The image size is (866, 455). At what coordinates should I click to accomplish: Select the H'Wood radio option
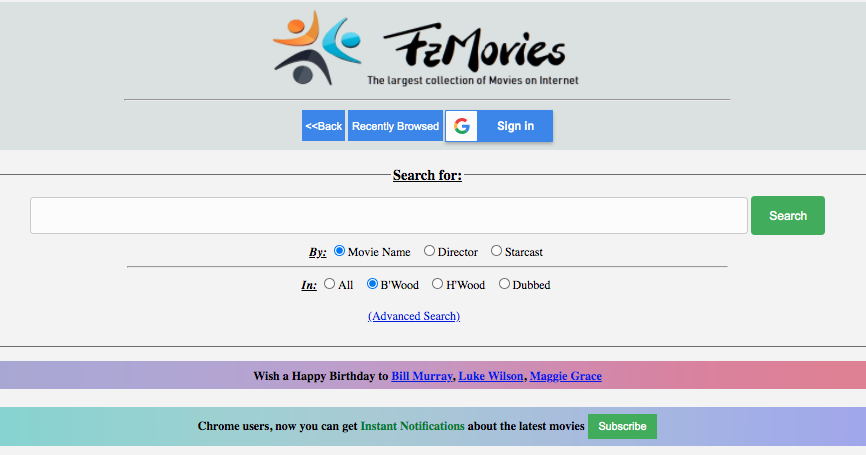(x=437, y=284)
